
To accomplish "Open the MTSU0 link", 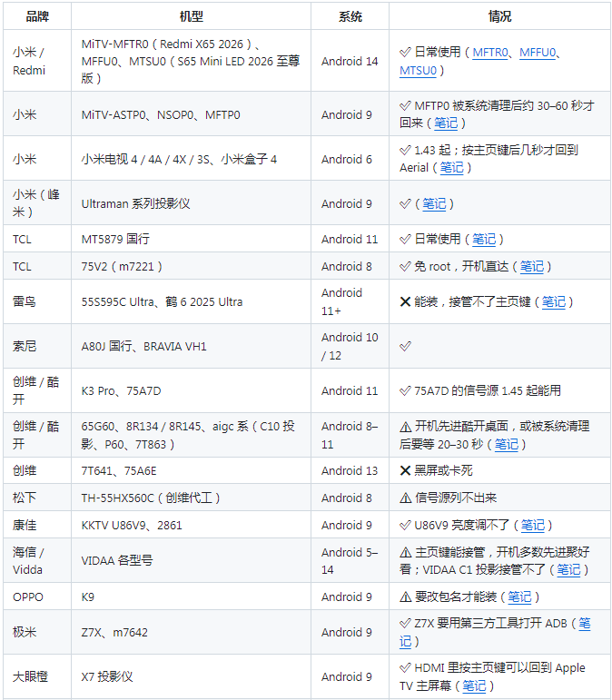I will coord(418,71).
